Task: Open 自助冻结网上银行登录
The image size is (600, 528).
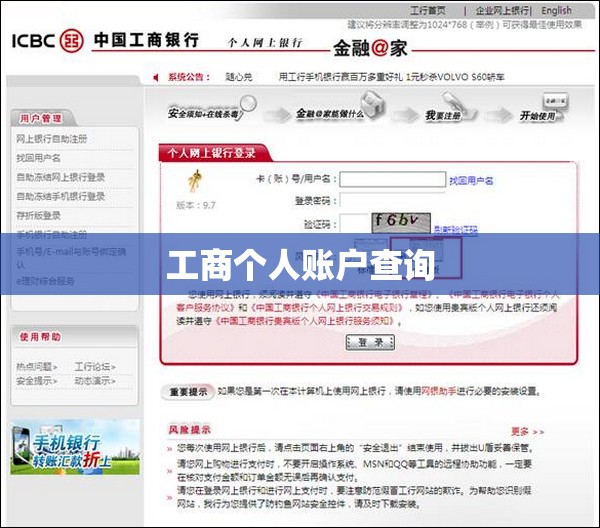Action: (60, 177)
